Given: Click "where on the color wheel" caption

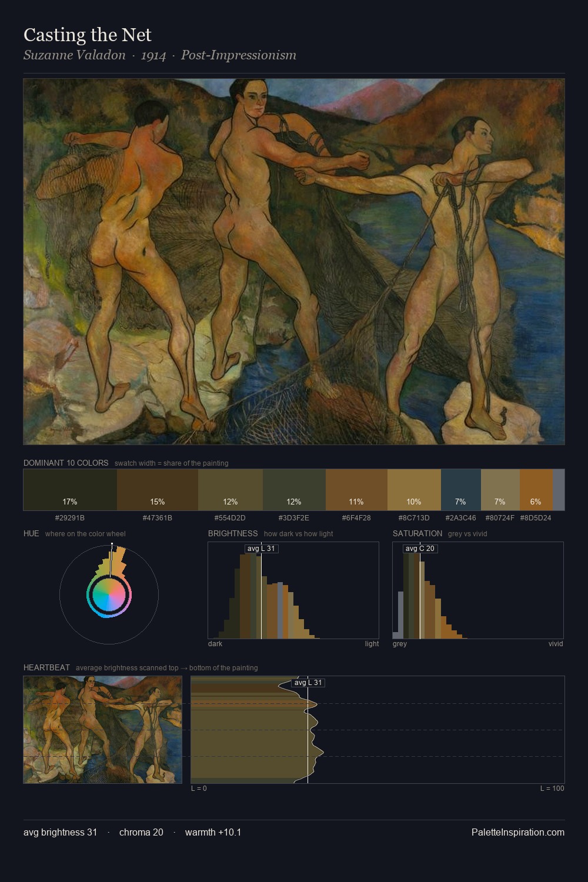Looking at the screenshot, I should (85, 534).
